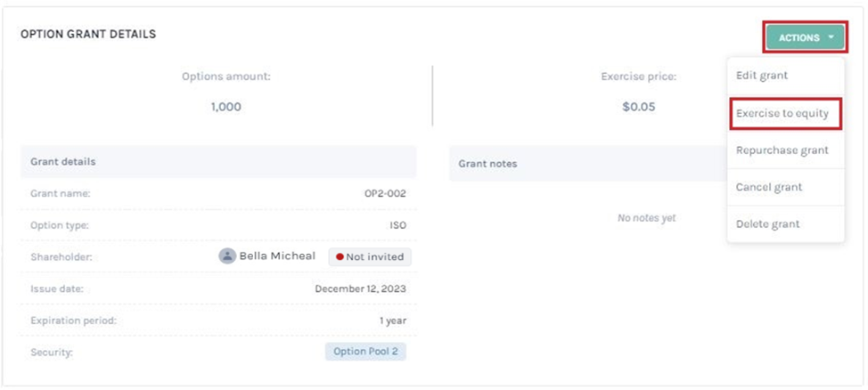Click the Not invited status badge
This screenshot has height=390, width=868.
370,256
